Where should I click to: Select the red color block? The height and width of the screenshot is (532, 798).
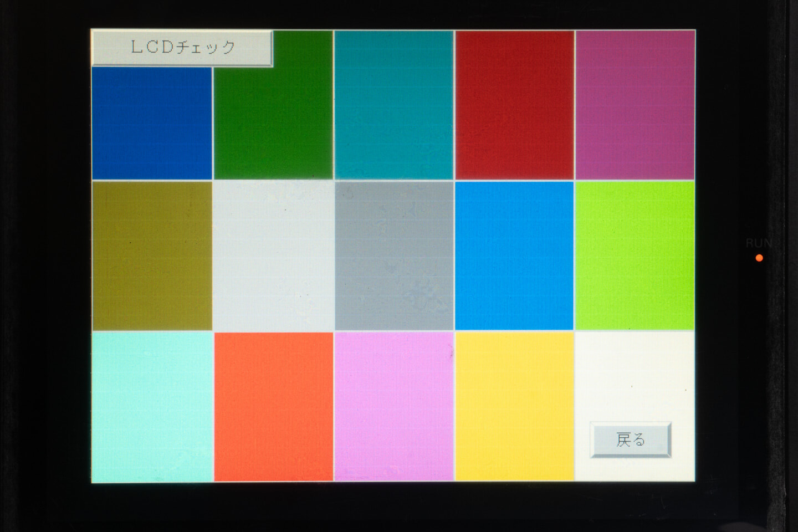(x=514, y=105)
